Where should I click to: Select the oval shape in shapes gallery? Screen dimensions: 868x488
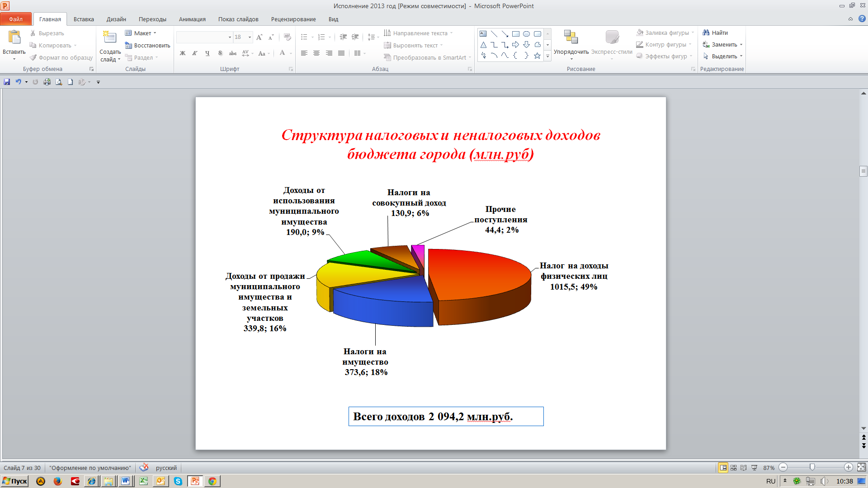[x=526, y=34]
